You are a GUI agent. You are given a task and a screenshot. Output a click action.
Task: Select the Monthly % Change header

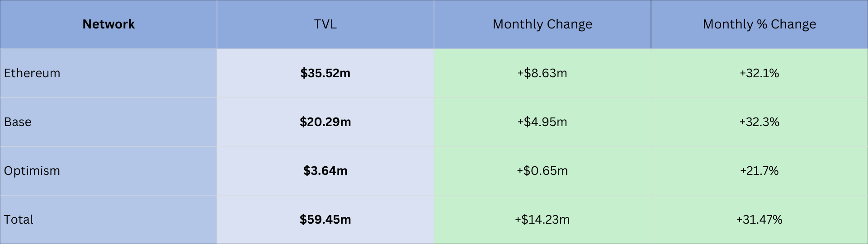pos(759,24)
